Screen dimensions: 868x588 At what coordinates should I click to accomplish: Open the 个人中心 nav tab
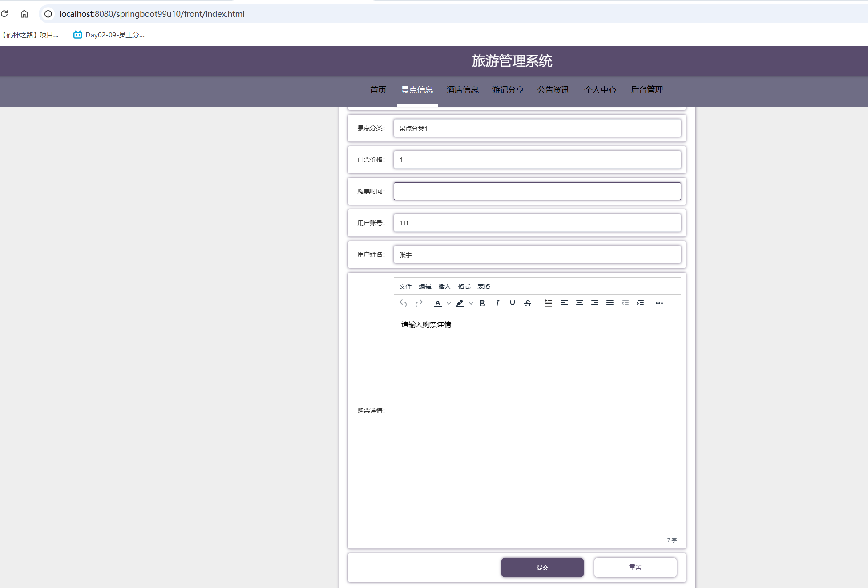[x=600, y=90]
